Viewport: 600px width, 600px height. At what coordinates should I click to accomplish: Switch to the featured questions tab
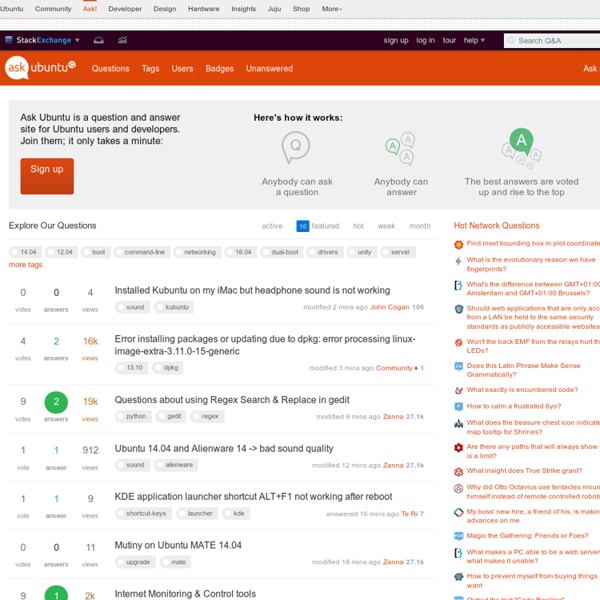pyautogui.click(x=318, y=226)
